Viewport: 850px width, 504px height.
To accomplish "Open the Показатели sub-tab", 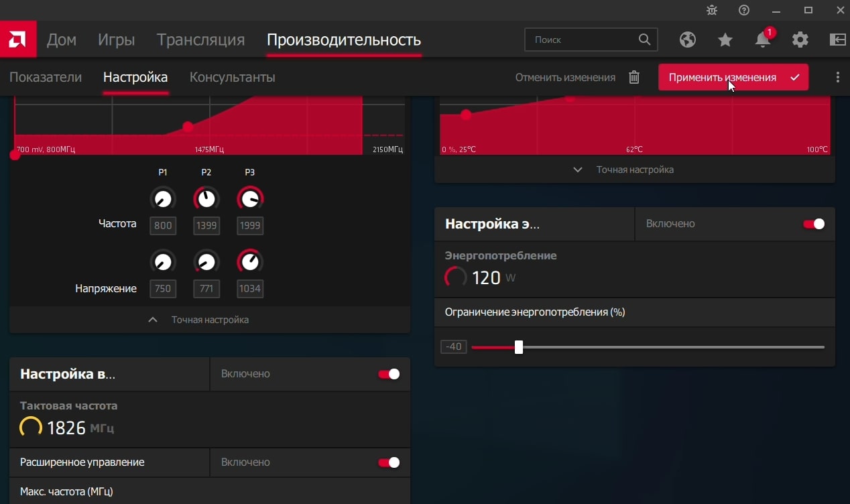I will pyautogui.click(x=46, y=78).
